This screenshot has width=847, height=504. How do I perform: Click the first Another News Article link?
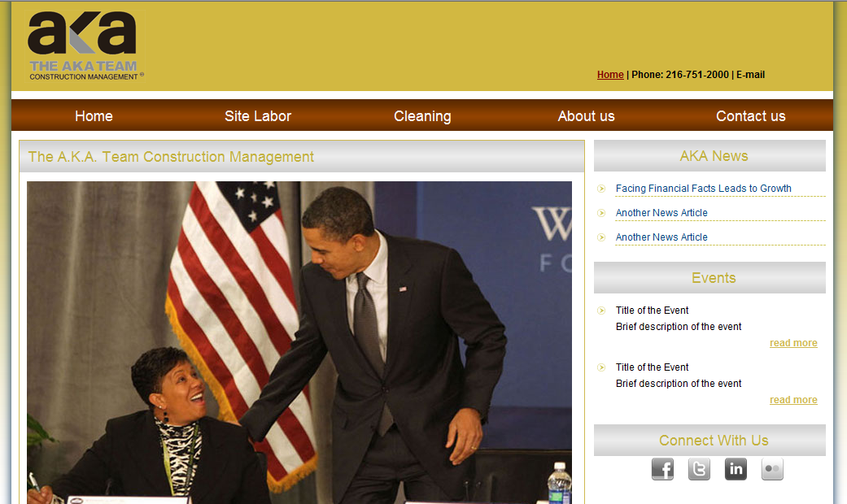pos(661,212)
